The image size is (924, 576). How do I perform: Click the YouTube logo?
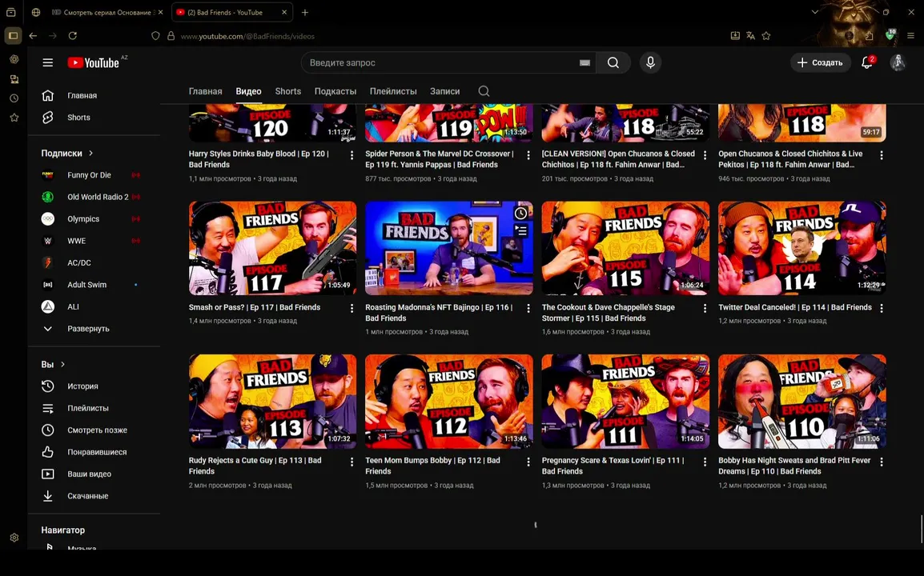[x=93, y=62]
